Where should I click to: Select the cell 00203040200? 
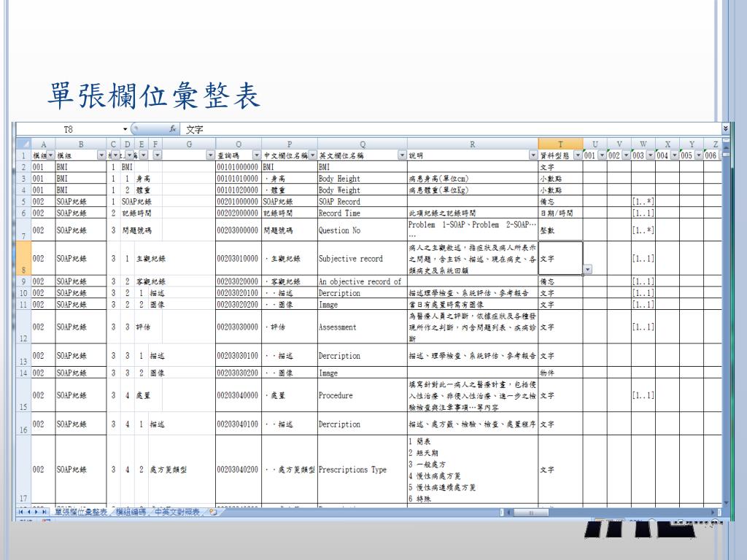239,470
